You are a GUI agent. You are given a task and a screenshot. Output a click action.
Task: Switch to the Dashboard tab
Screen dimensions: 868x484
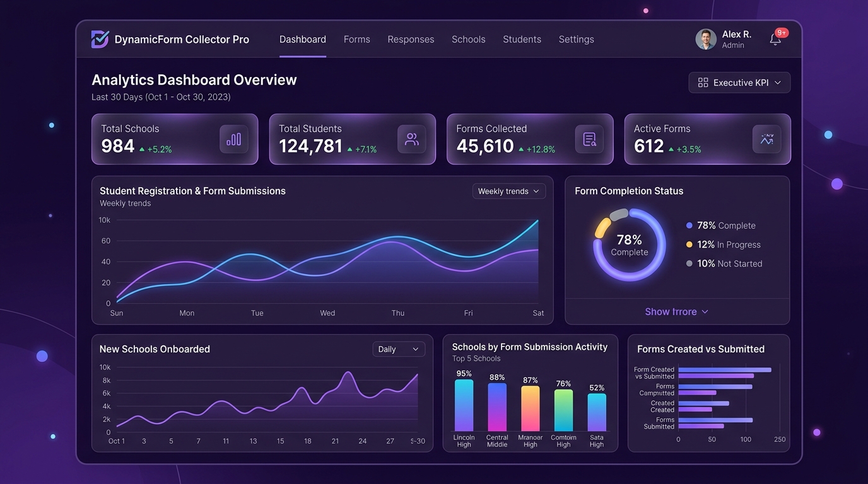coord(303,39)
